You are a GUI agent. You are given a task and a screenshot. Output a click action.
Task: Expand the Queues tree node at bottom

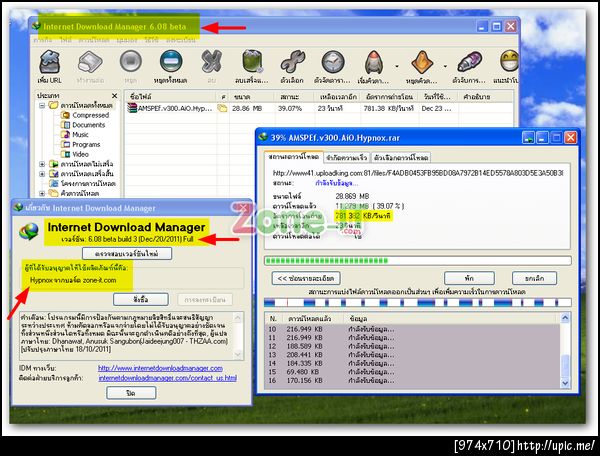[x=42, y=194]
